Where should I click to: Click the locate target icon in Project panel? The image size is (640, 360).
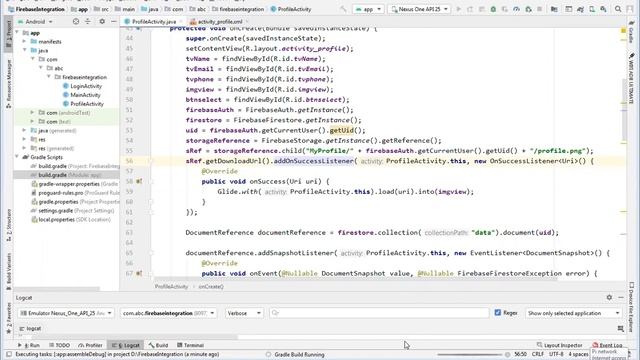pyautogui.click(x=76, y=21)
